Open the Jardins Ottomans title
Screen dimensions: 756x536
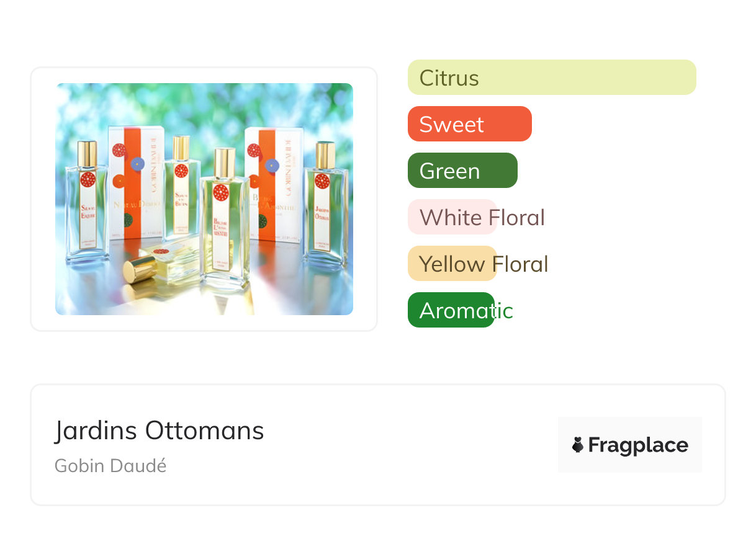click(160, 431)
